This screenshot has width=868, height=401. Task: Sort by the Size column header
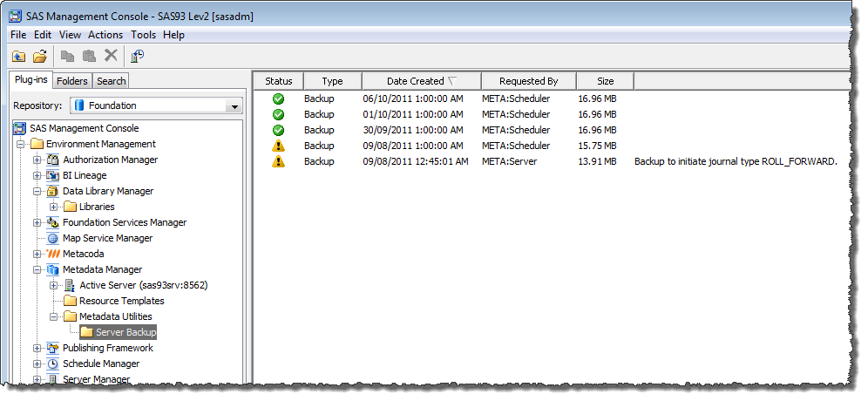pos(605,81)
